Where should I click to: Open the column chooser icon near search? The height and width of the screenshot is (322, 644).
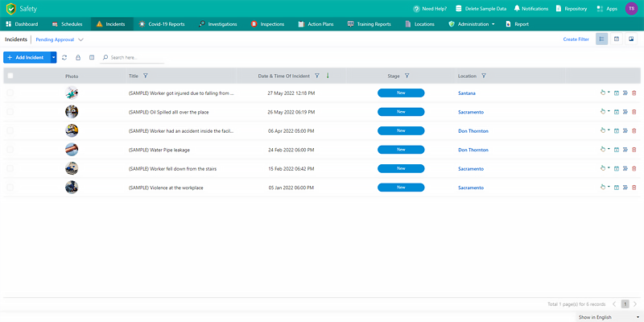(x=92, y=57)
